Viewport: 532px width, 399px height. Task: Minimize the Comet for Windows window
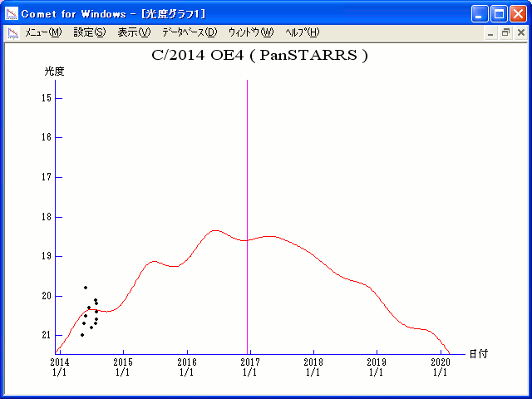[x=480, y=14]
